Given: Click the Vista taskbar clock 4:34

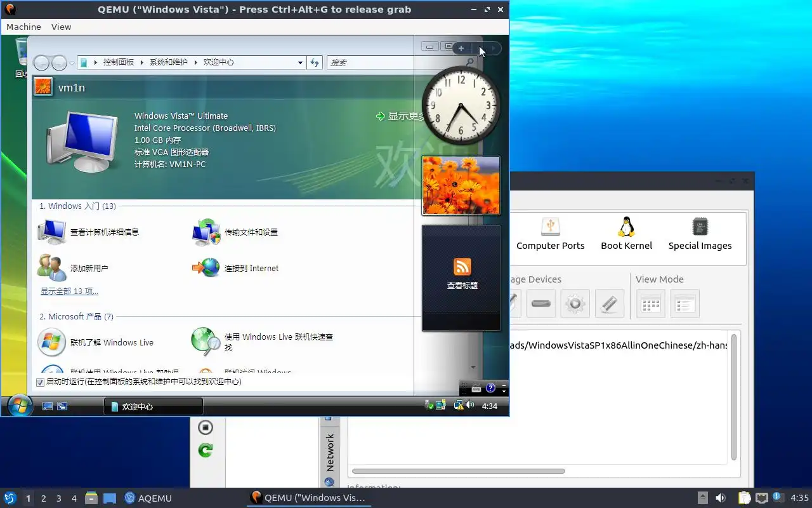Looking at the screenshot, I should click(490, 406).
